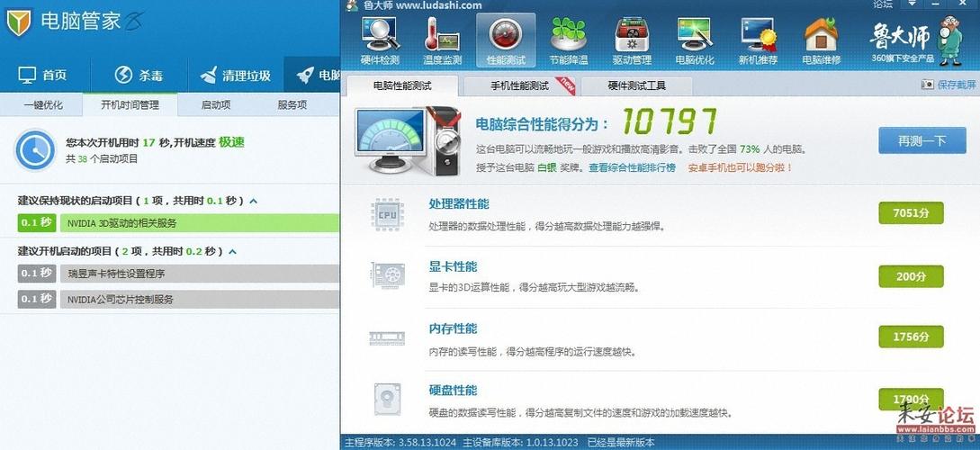
Task: Click the memory stick icon beside 内存性能
Action: pyautogui.click(x=387, y=338)
